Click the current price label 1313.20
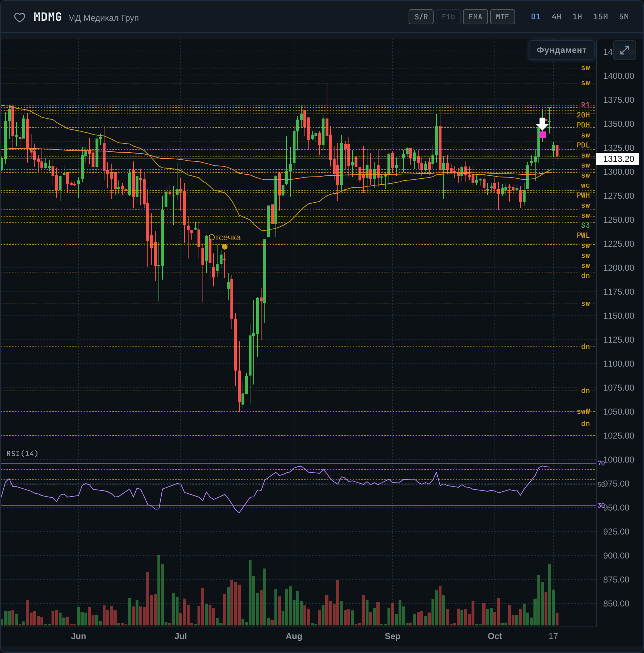 click(x=618, y=159)
